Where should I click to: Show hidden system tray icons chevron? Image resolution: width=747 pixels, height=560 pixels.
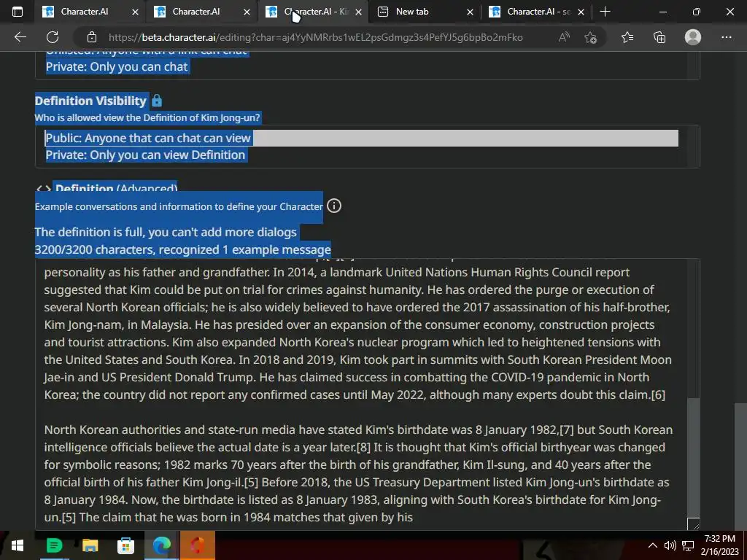tap(653, 545)
